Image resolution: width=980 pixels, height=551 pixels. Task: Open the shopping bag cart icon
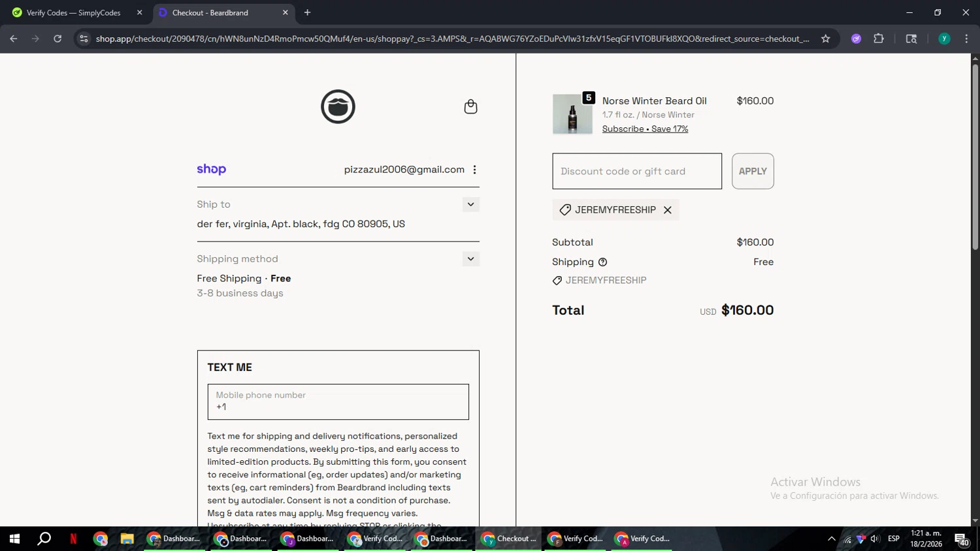[x=470, y=106]
